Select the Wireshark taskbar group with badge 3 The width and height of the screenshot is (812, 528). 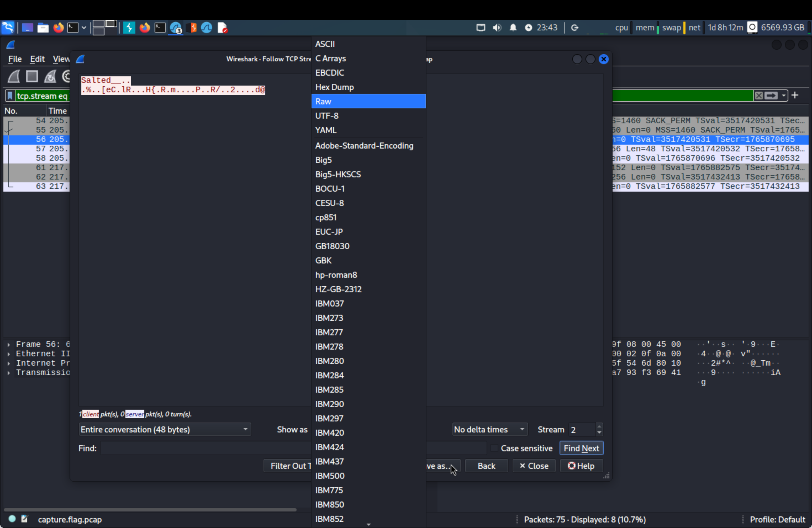coord(176,28)
